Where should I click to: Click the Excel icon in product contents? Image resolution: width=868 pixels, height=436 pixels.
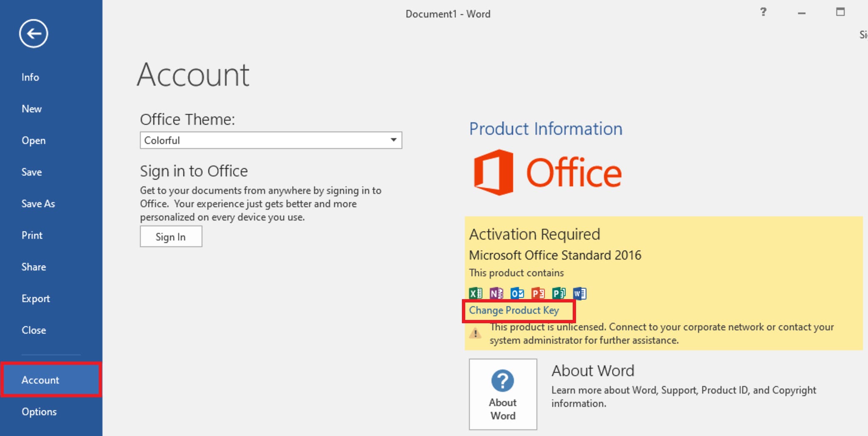tap(475, 293)
